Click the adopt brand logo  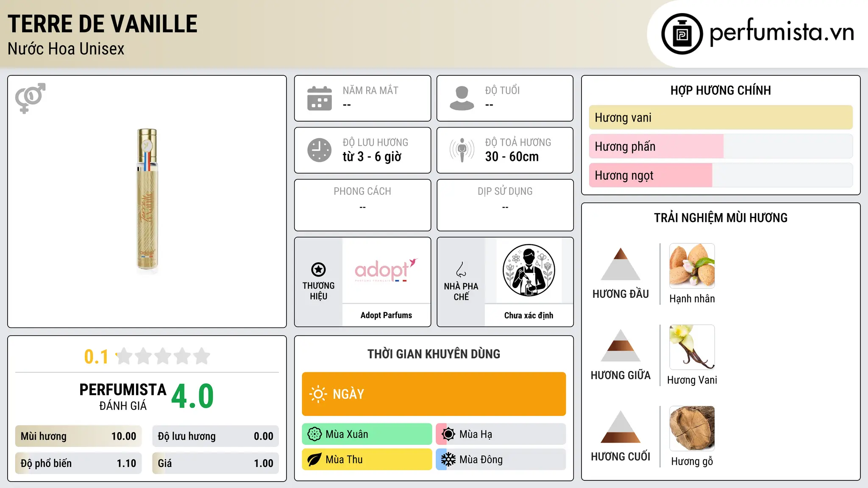[x=386, y=270]
